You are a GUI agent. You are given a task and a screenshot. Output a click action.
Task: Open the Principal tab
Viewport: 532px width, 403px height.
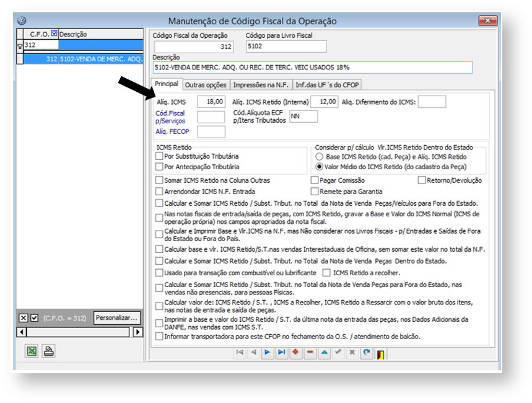click(x=166, y=84)
